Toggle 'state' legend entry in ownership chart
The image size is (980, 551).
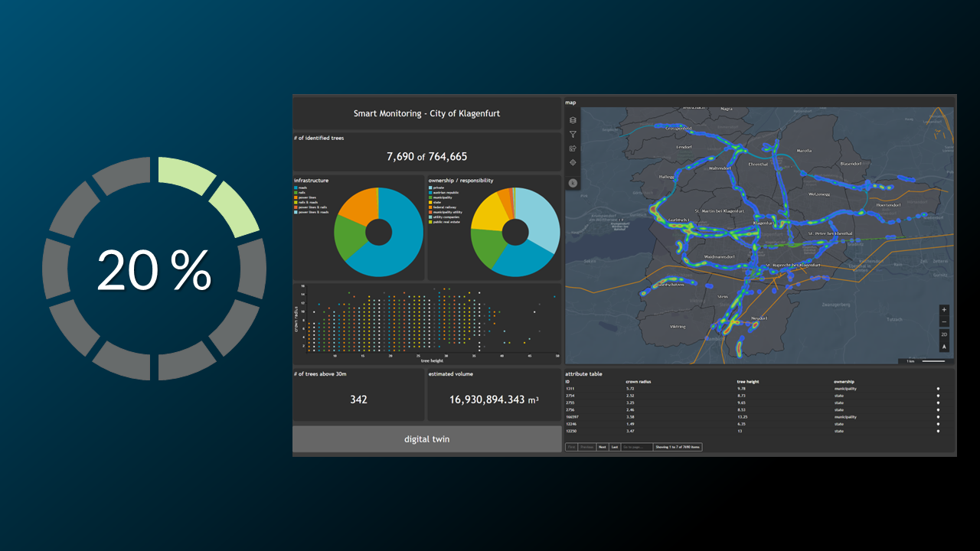click(435, 202)
